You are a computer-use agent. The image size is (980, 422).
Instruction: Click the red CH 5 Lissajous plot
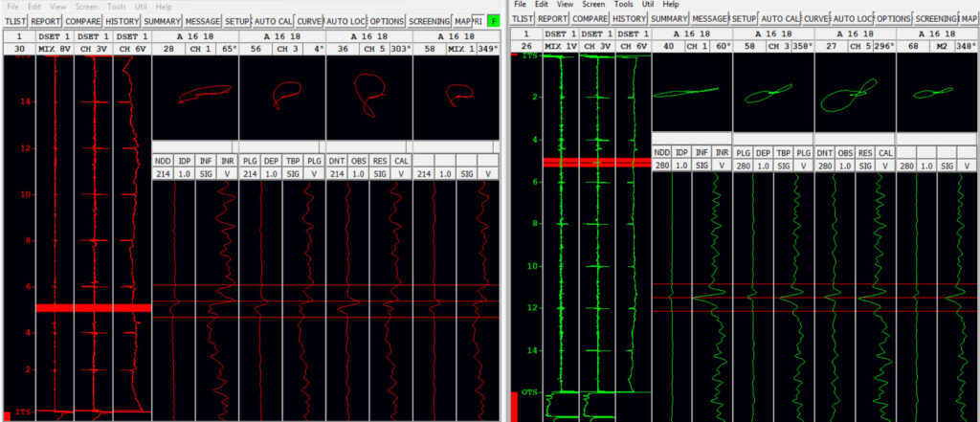pyautogui.click(x=369, y=96)
